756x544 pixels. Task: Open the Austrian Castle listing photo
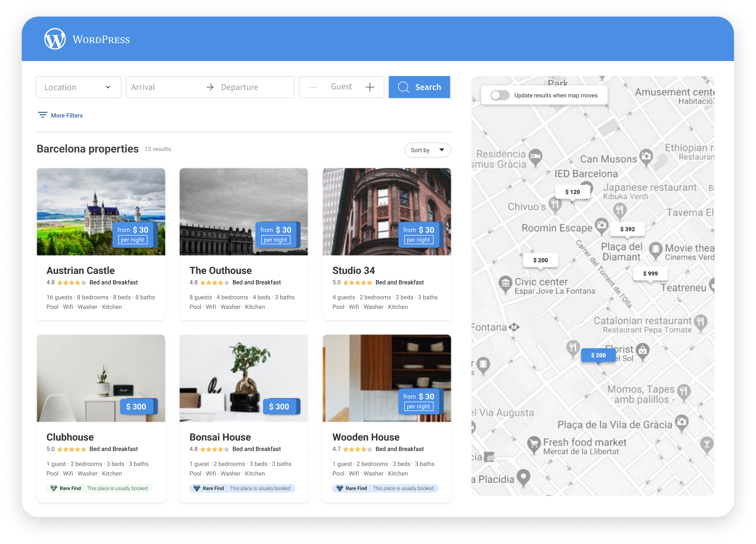click(x=101, y=211)
